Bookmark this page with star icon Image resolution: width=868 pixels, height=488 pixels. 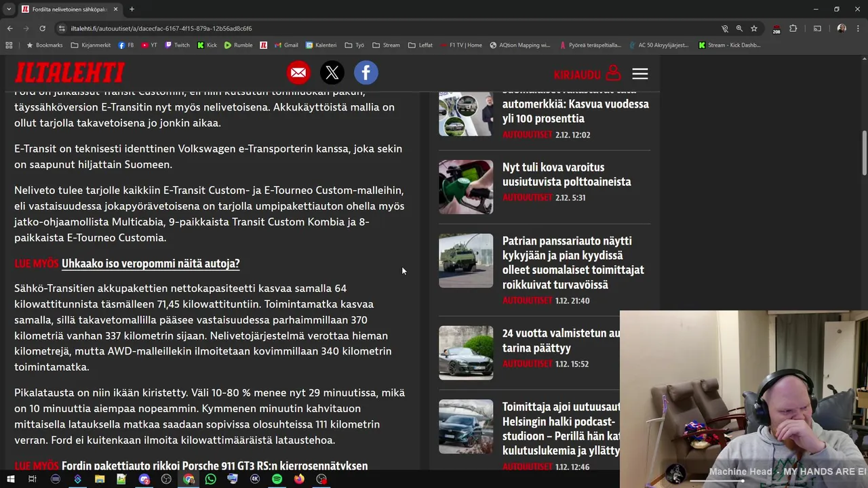pyautogui.click(x=754, y=28)
